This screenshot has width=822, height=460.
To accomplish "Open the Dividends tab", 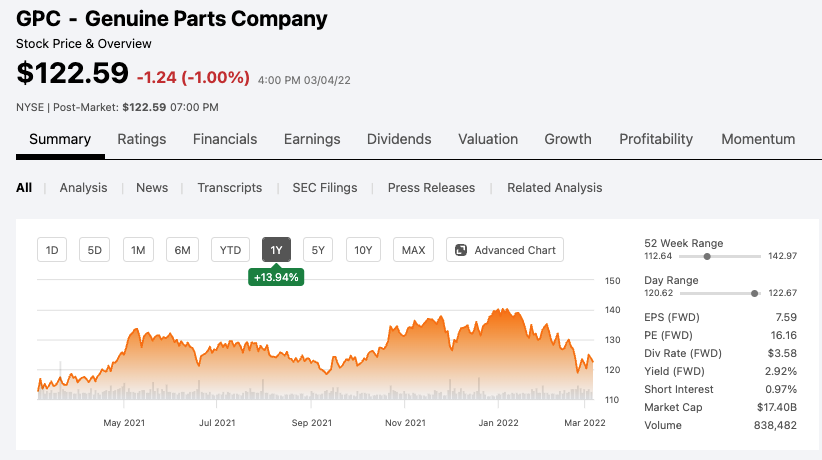I will (399, 139).
